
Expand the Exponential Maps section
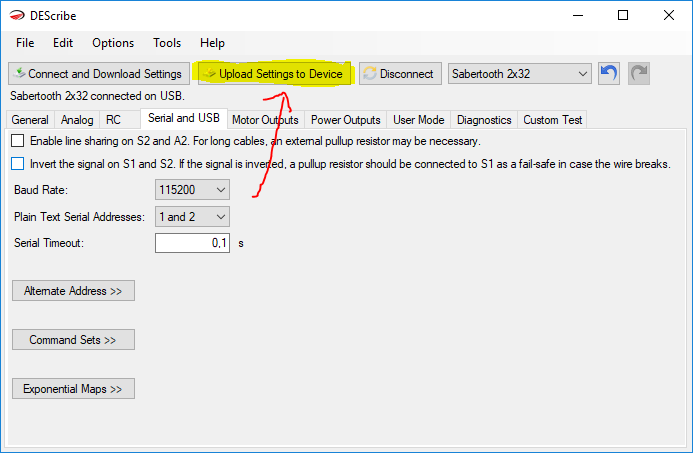point(73,389)
